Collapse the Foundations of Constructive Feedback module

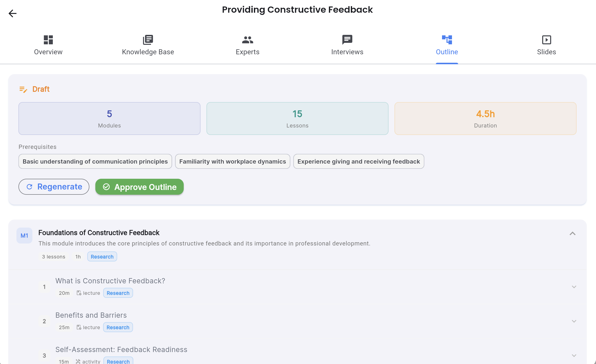573,234
